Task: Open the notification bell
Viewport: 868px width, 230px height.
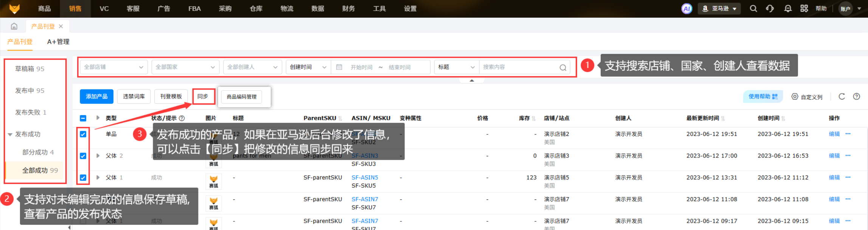Action: (788, 8)
